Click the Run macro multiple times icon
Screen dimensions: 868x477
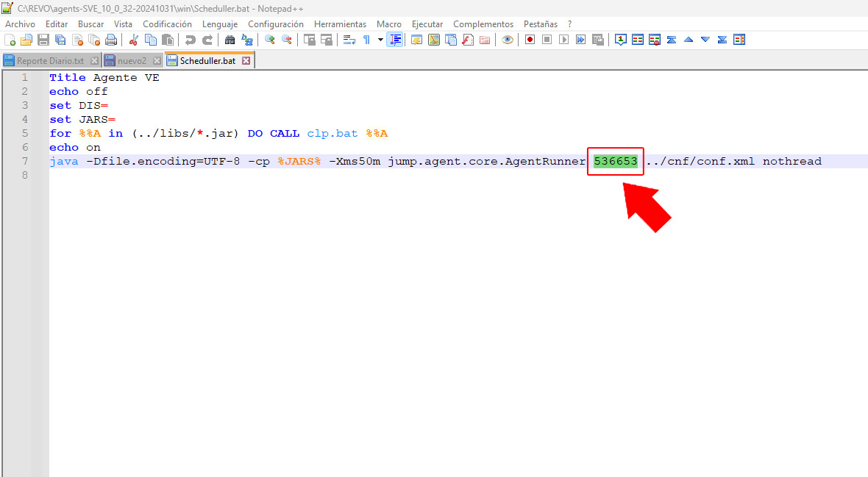(x=581, y=40)
